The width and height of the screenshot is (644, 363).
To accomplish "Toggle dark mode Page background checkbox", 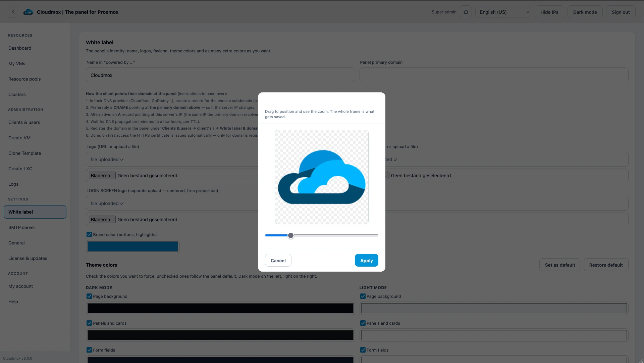I will pos(89,296).
